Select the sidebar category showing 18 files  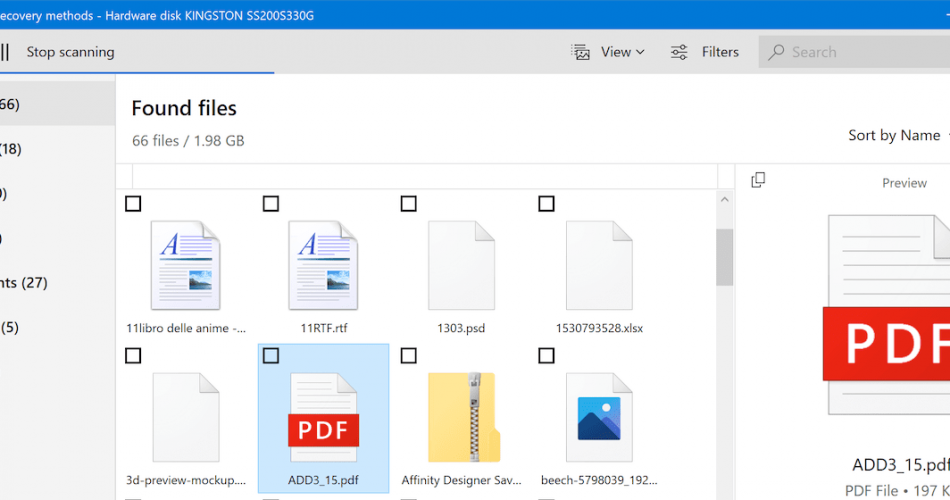[x=12, y=149]
